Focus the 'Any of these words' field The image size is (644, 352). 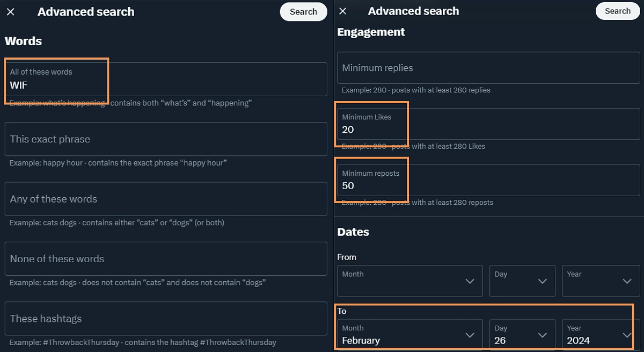click(166, 199)
